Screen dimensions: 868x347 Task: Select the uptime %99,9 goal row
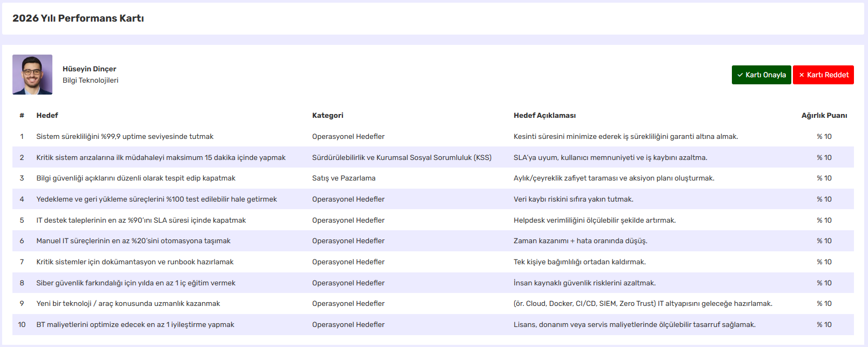(x=125, y=137)
